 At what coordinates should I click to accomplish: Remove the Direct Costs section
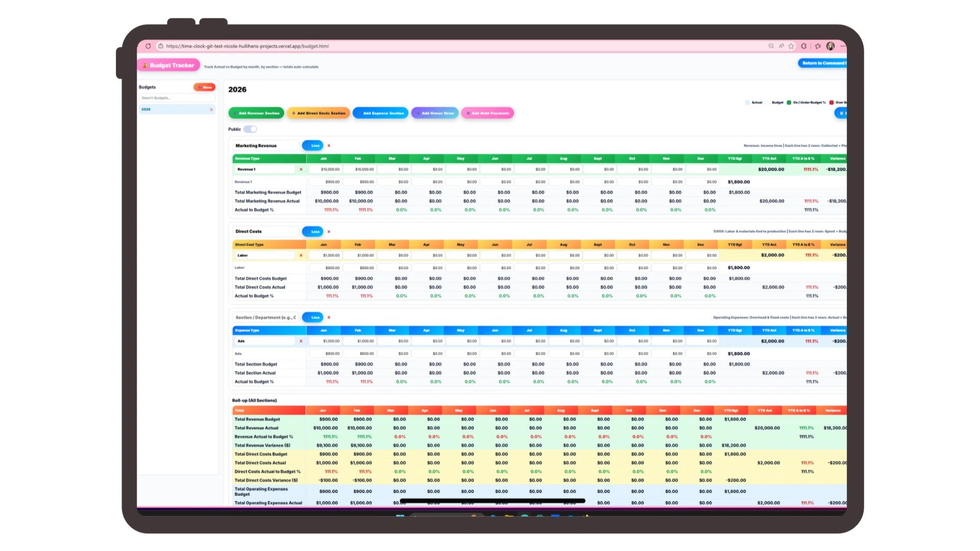tap(329, 232)
